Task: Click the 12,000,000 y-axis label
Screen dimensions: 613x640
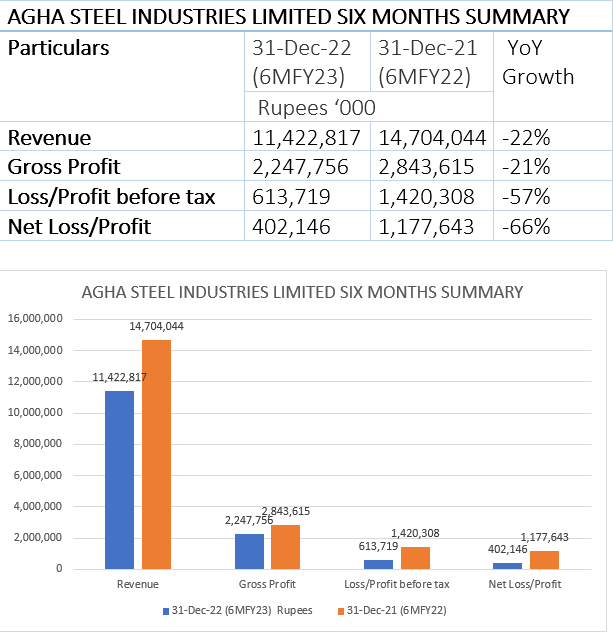Action: tap(35, 381)
